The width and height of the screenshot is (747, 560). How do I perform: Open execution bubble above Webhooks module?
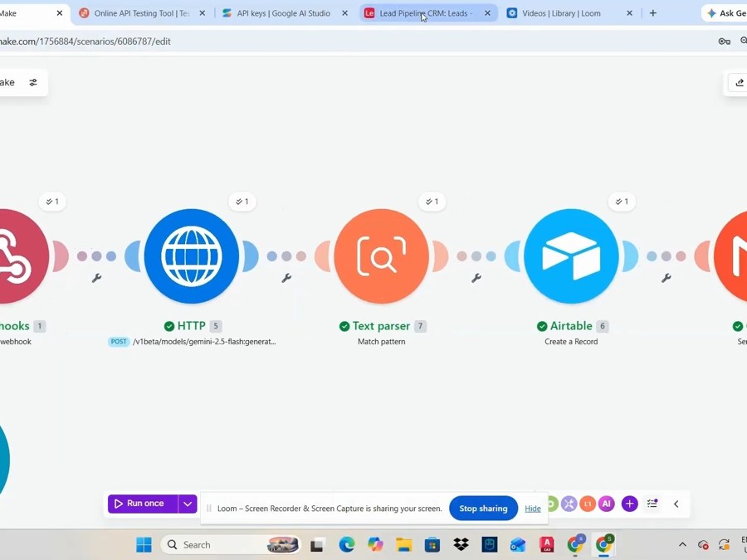[x=52, y=202]
